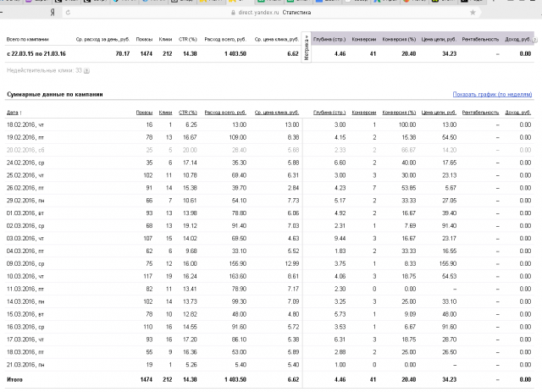Open 'Показать график (по неделям)' link
542x392 pixels.
[492, 94]
